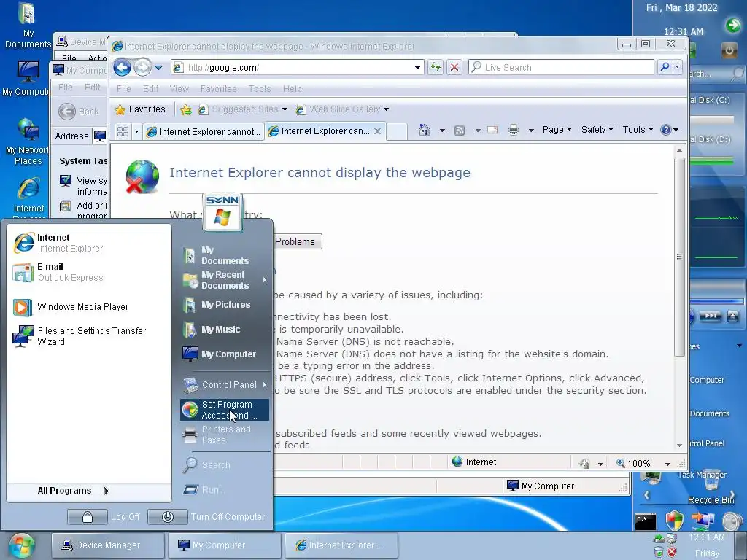Image resolution: width=747 pixels, height=560 pixels.
Task: Open Internet Explorer from Start menu
Action: pos(88,243)
